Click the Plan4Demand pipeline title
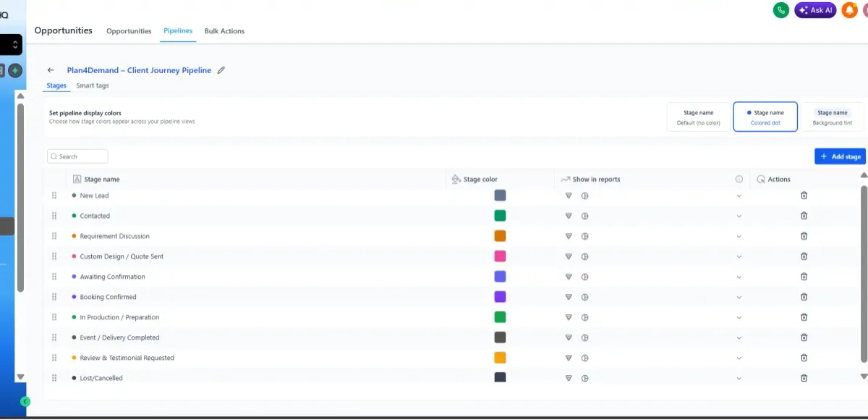 pyautogui.click(x=139, y=70)
